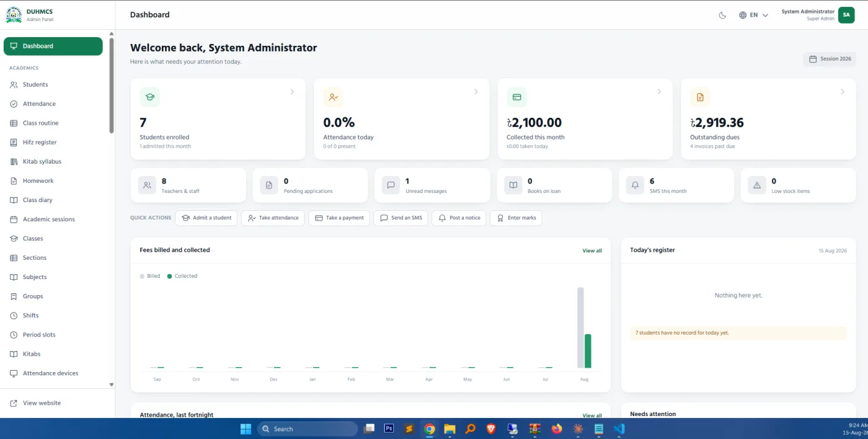The width and height of the screenshot is (868, 439).
Task: Click Enter marks quick action
Action: 516,218
